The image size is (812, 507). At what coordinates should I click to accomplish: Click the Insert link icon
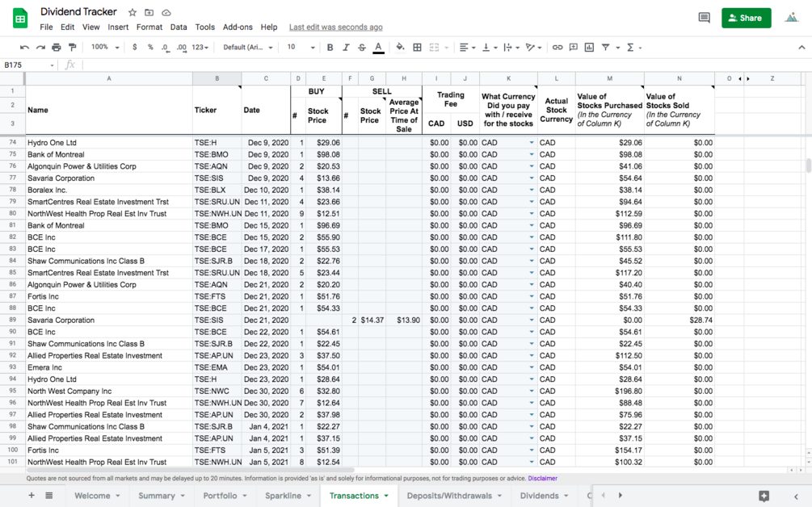(557, 47)
